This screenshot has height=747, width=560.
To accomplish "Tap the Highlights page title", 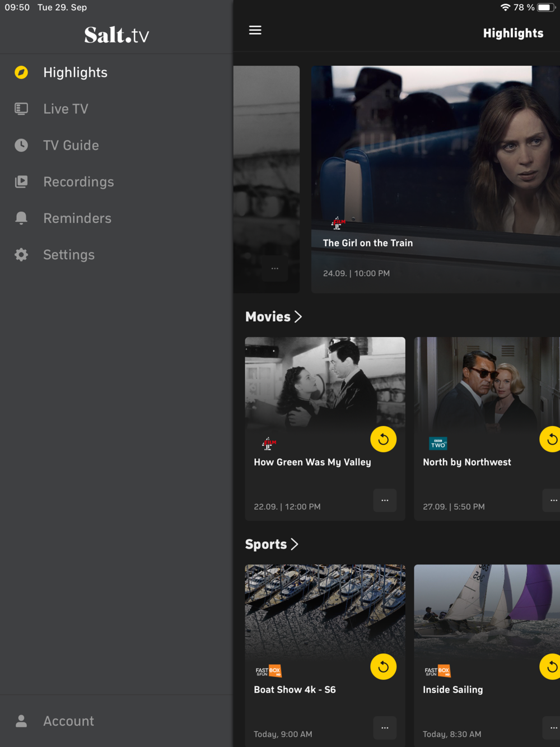I will [513, 33].
